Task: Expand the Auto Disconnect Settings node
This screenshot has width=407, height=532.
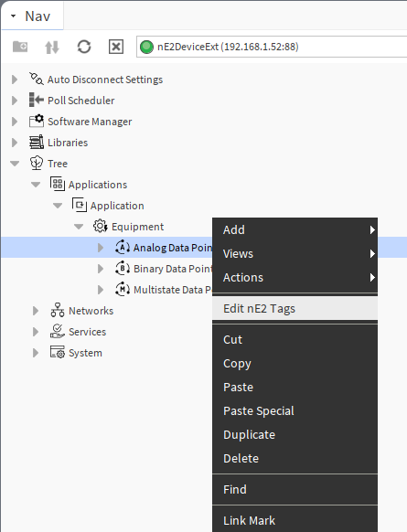Action: (x=15, y=80)
